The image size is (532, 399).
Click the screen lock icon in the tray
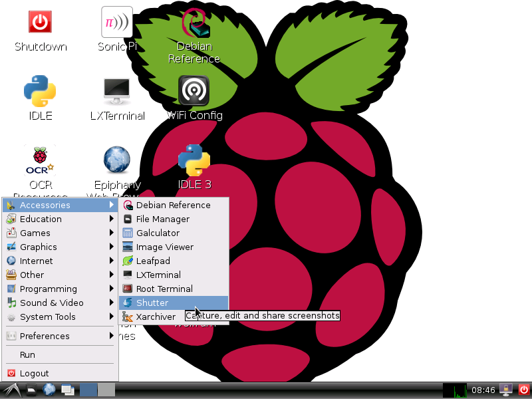coord(506,390)
